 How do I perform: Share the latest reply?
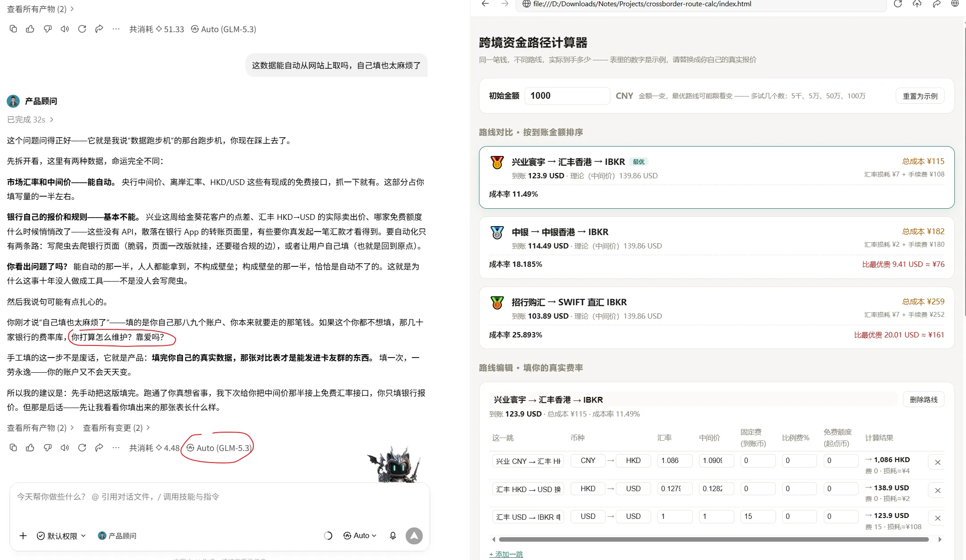pyautogui.click(x=99, y=447)
